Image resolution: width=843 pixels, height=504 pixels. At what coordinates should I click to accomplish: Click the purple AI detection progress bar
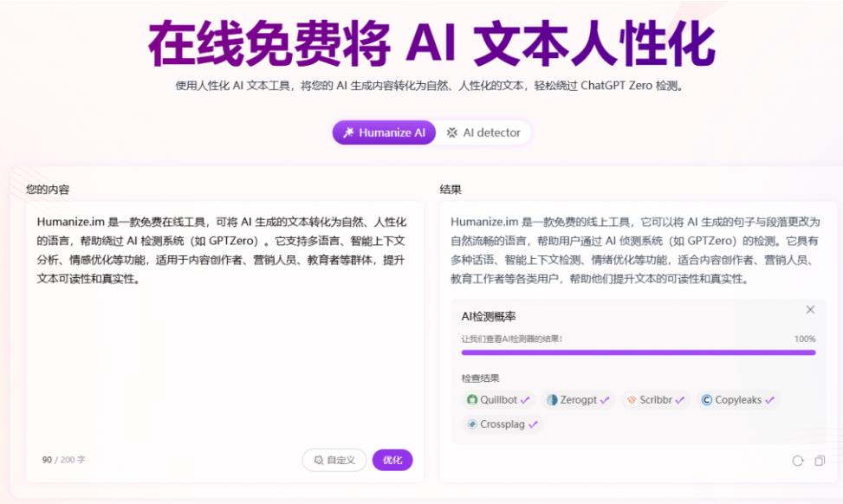pyautogui.click(x=639, y=352)
